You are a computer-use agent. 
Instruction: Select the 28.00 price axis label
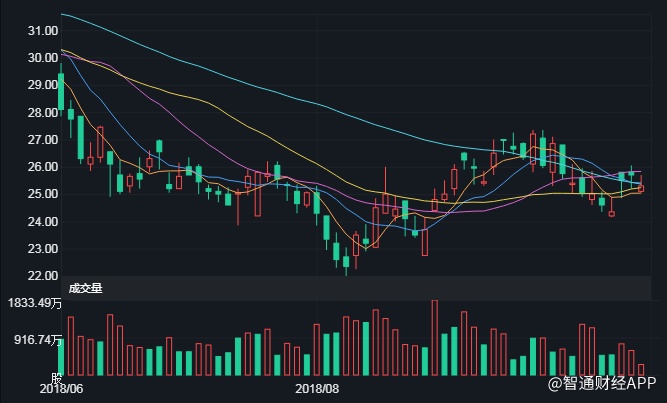coord(42,113)
